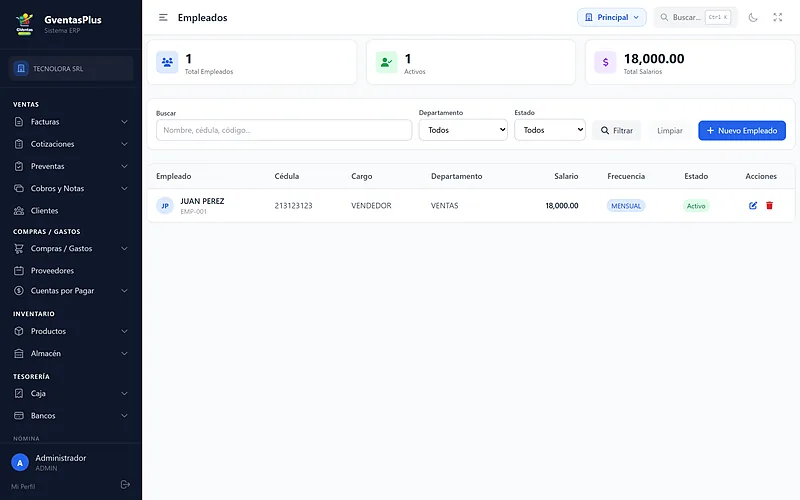Delete employee JUAN PEREZ trash icon
The width and height of the screenshot is (800, 500).
pos(769,206)
